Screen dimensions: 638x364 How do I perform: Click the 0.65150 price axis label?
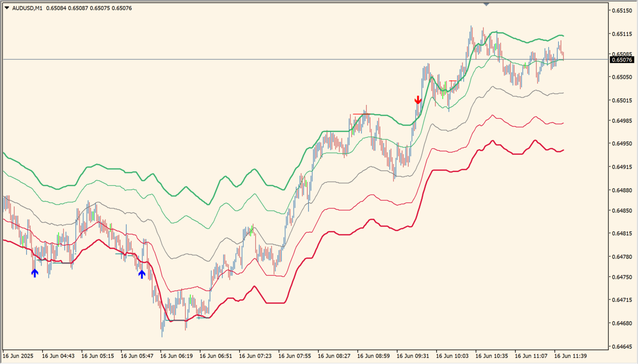[623, 10]
